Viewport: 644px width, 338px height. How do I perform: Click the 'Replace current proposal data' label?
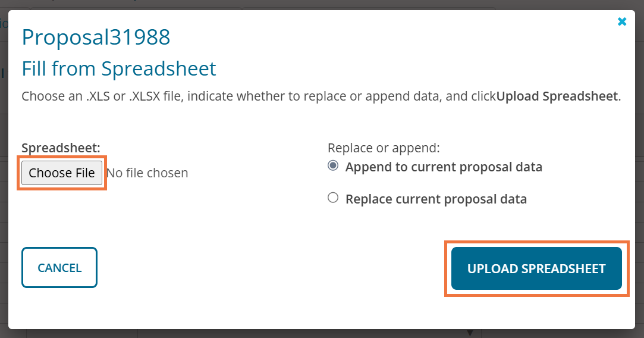click(x=436, y=199)
